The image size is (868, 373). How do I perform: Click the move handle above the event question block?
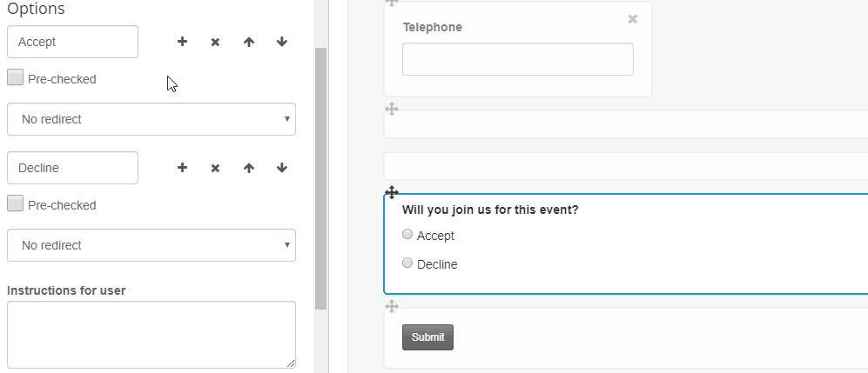click(x=392, y=192)
